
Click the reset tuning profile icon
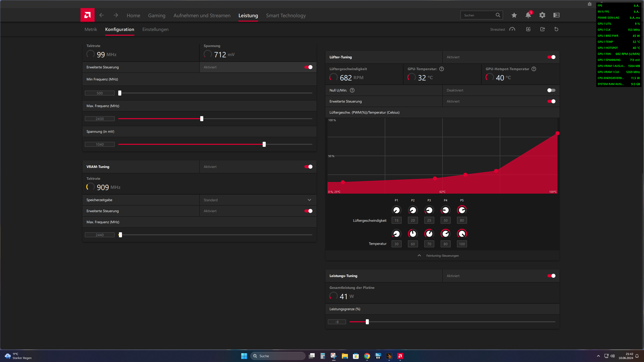[556, 29]
